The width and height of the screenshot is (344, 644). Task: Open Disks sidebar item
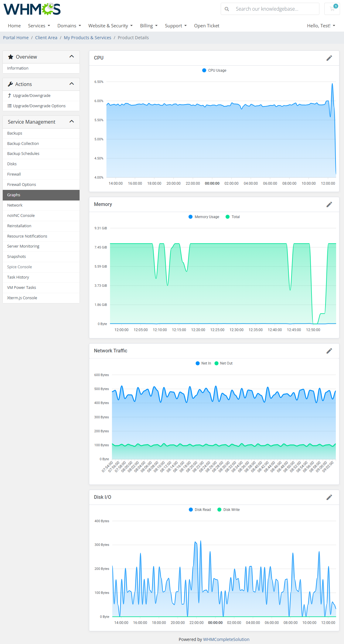pos(41,164)
